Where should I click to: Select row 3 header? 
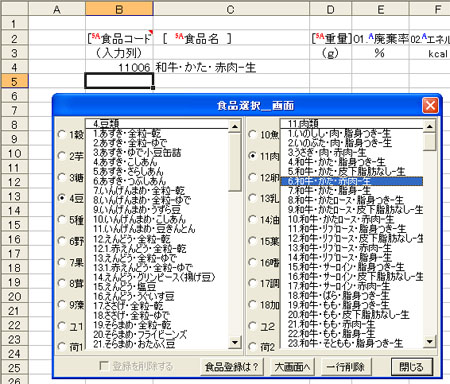14,53
